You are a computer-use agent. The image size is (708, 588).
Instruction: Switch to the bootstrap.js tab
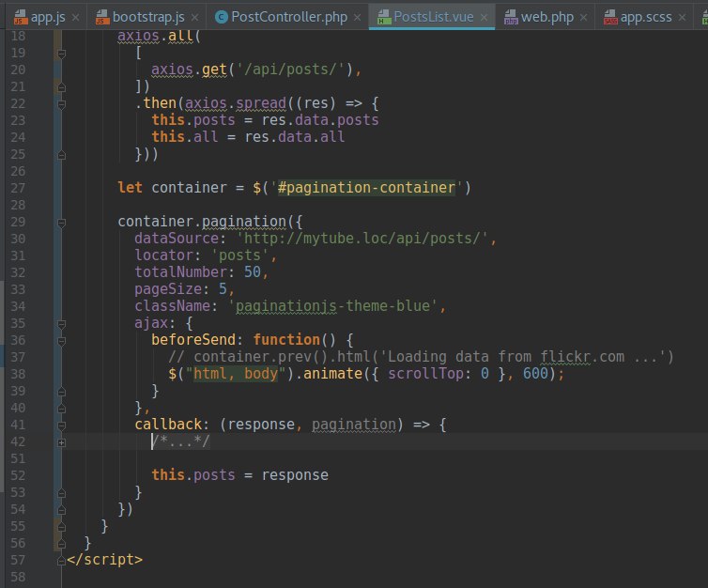pos(146,17)
